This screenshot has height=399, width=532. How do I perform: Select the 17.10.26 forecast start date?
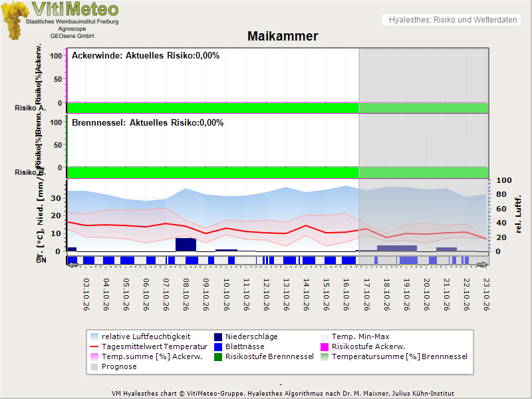[366, 295]
